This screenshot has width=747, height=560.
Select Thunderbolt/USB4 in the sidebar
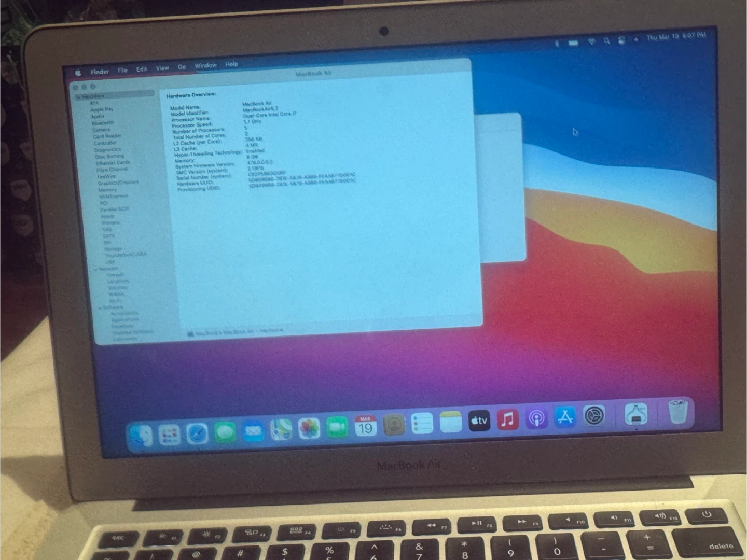click(126, 255)
